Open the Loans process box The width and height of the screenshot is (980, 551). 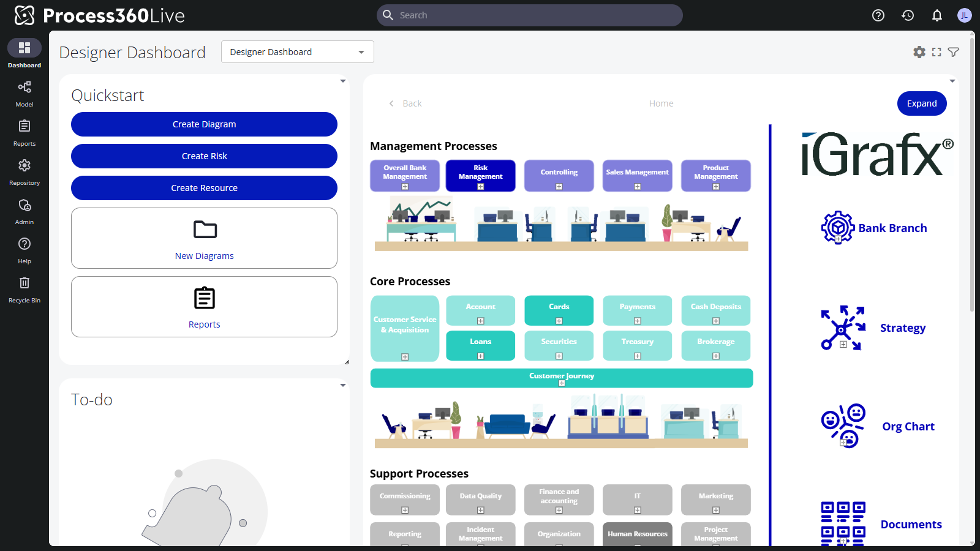(481, 346)
